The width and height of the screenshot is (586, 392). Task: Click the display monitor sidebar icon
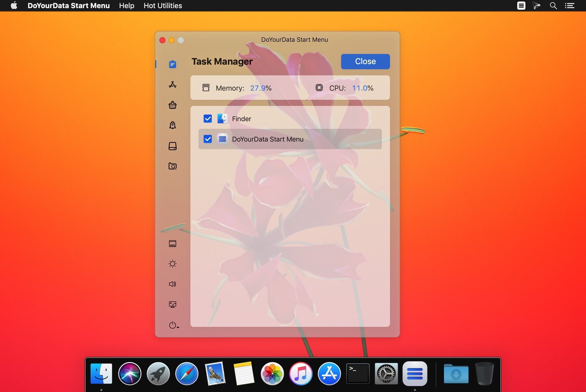point(172,304)
